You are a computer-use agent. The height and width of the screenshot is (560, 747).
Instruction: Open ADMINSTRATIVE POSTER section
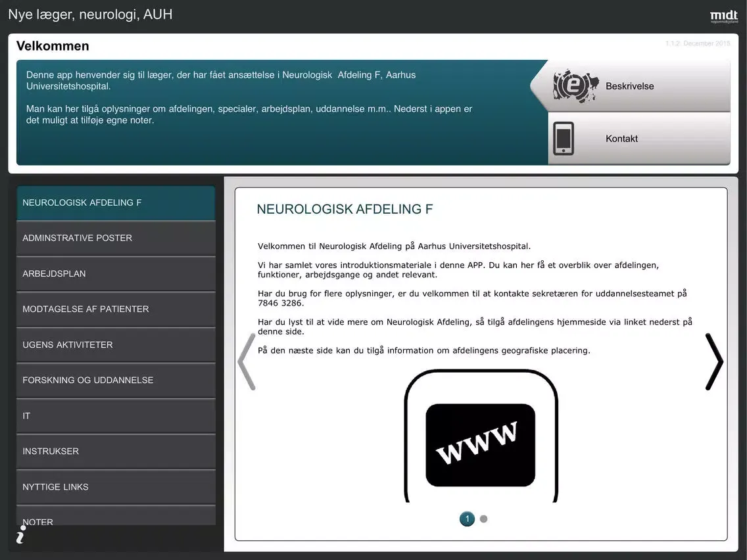116,238
